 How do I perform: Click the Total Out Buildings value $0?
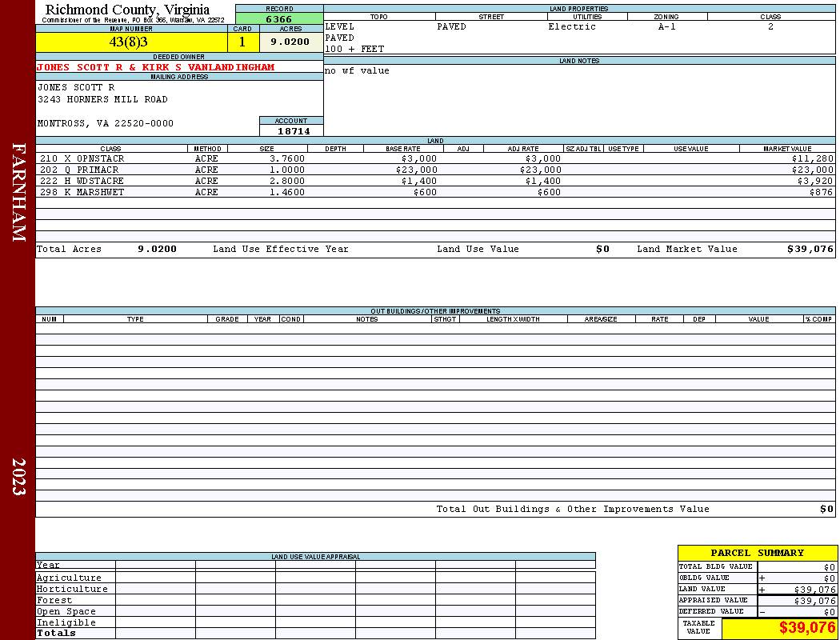point(826,509)
